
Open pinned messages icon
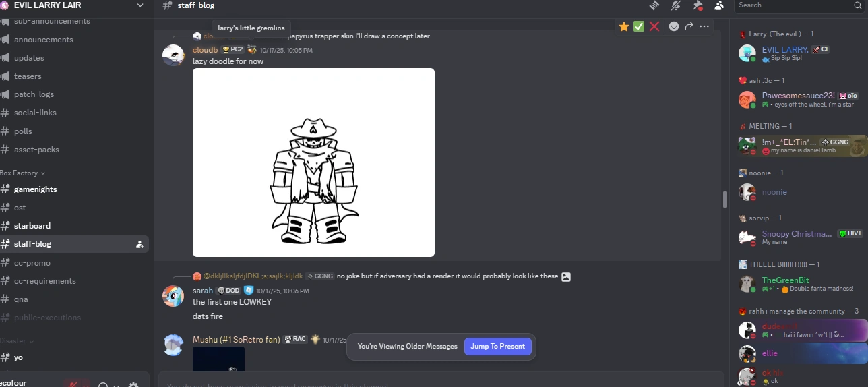698,5
